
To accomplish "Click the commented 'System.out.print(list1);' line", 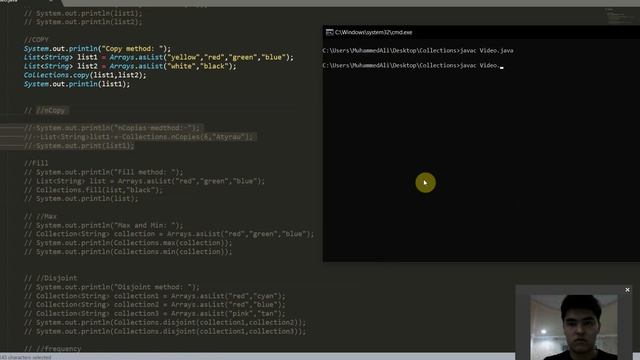I will [79, 146].
